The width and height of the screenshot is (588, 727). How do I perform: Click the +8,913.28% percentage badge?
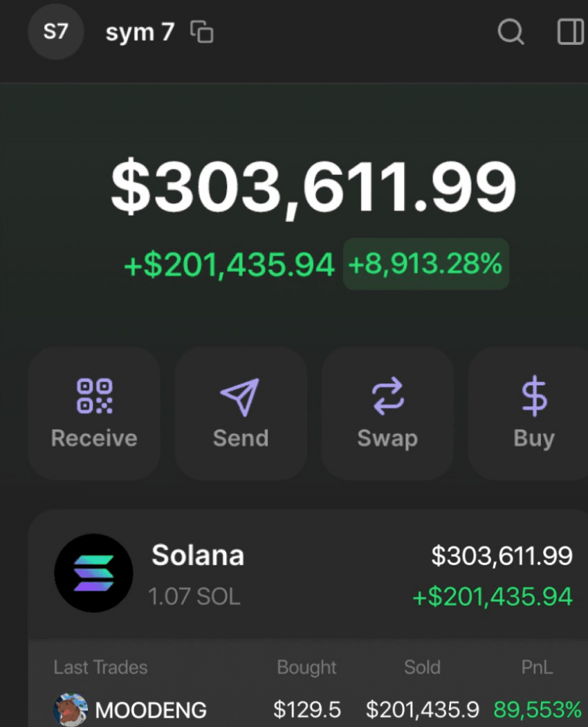pos(425,264)
